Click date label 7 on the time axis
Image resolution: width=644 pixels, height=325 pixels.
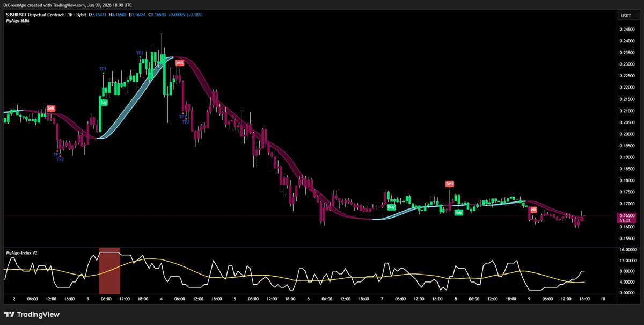pyautogui.click(x=382, y=299)
